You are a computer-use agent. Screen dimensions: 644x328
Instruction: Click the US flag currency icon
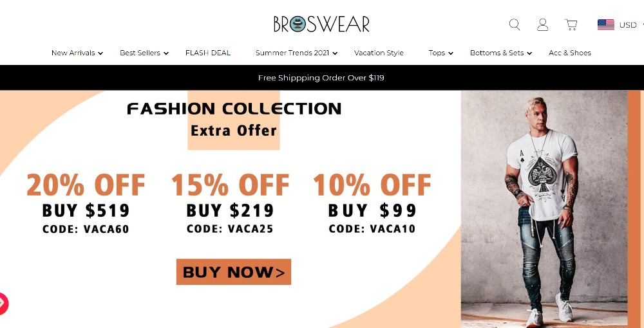pos(606,24)
